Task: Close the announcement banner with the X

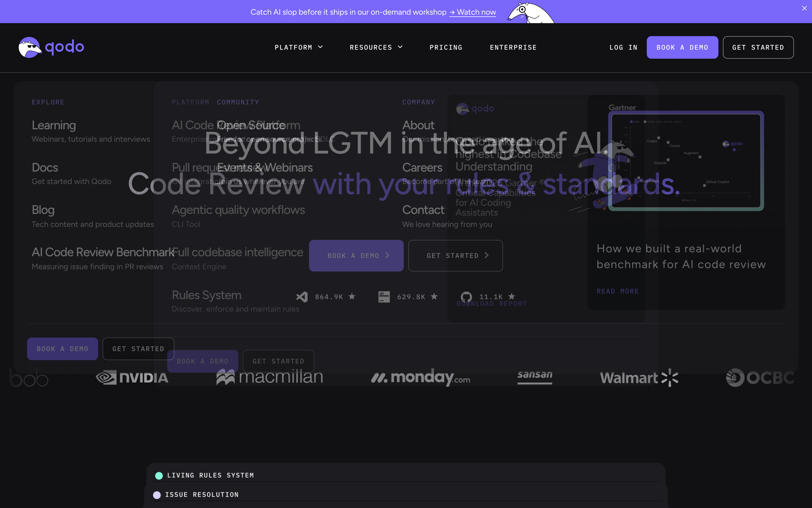Action: click(x=804, y=8)
